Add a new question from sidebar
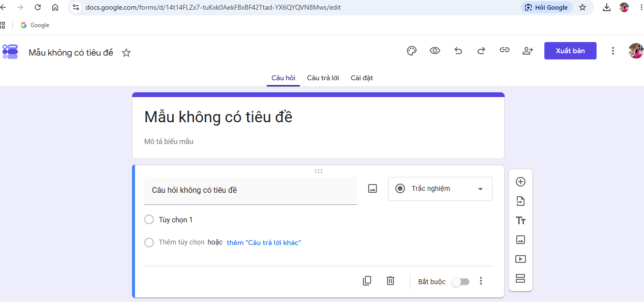 [521, 182]
